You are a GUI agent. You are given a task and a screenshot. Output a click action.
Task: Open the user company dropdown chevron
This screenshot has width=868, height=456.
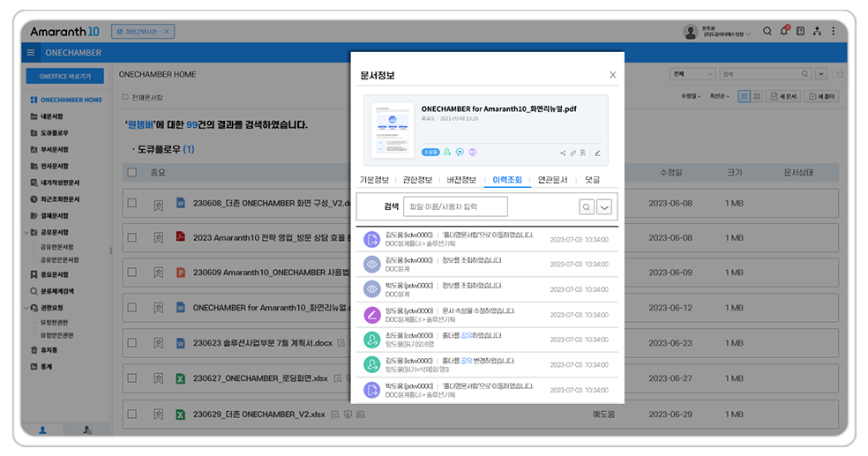coord(748,34)
